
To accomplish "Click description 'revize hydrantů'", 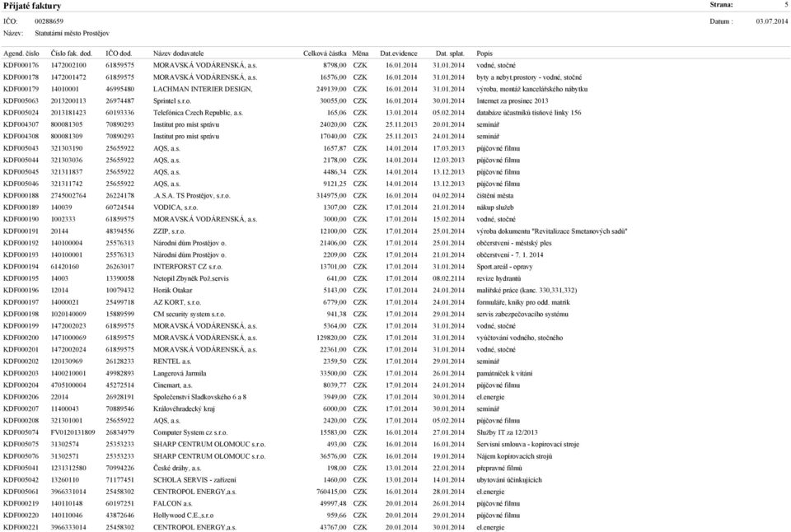I will point(499,279).
